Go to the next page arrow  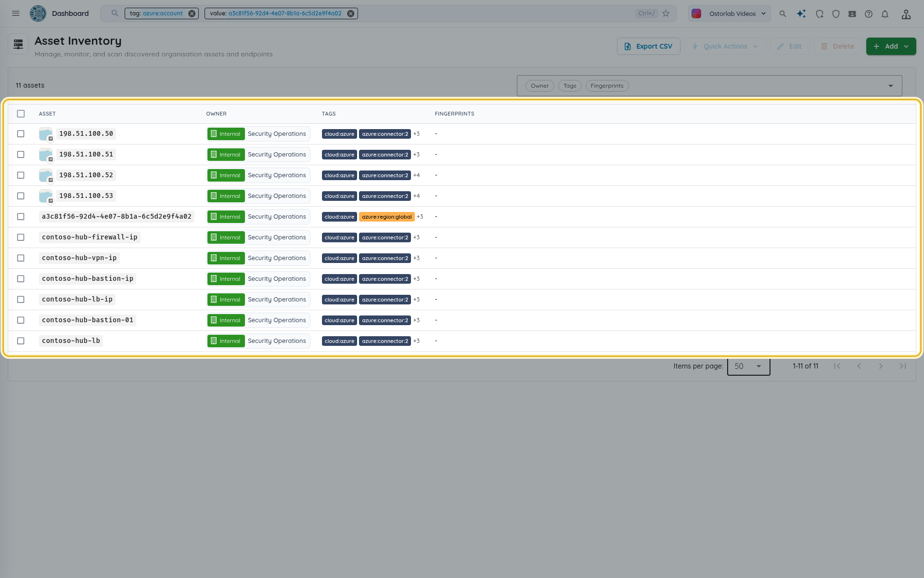tap(881, 366)
